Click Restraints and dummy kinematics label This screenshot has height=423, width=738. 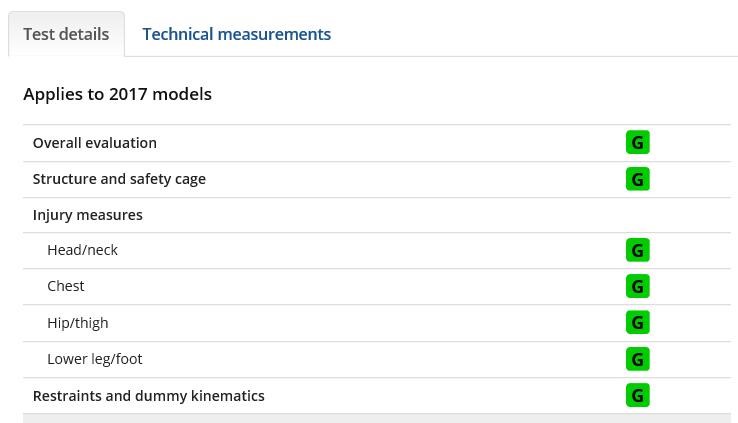pyautogui.click(x=149, y=396)
